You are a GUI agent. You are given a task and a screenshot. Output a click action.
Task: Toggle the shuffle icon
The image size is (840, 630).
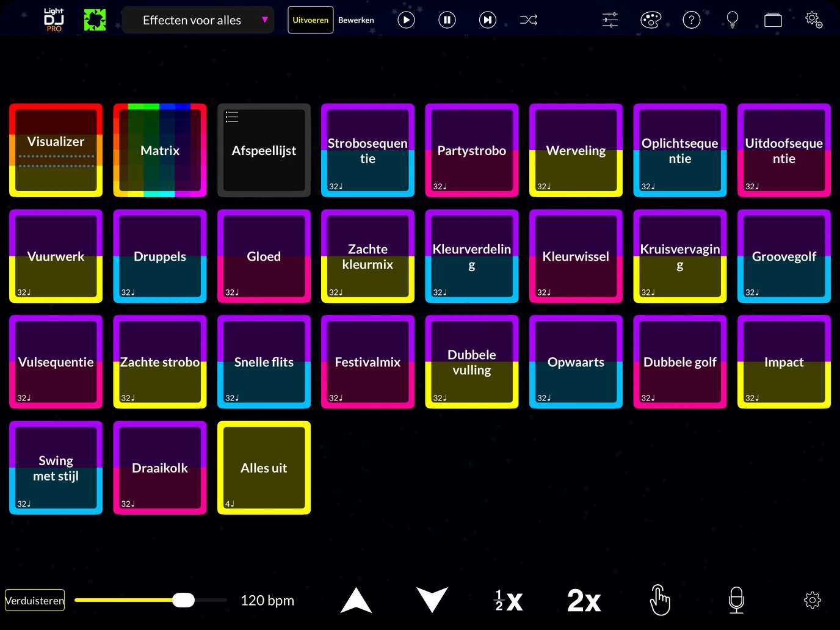point(529,20)
